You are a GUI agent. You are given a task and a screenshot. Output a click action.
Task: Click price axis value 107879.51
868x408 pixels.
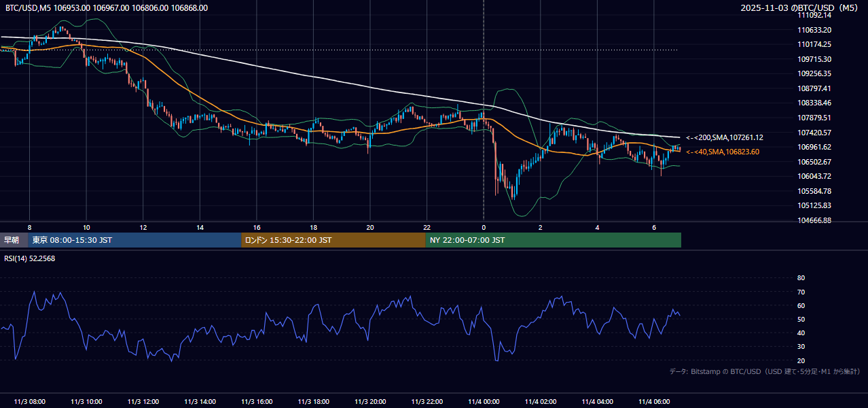coord(814,118)
